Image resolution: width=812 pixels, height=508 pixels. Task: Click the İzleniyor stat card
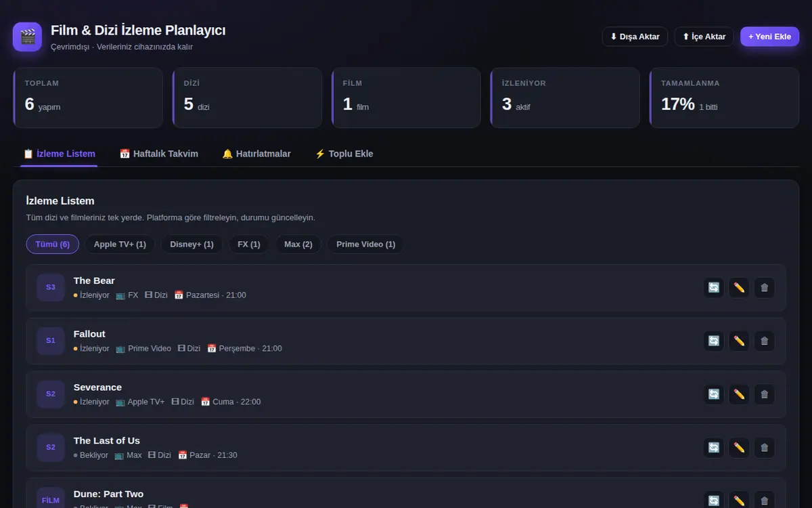[x=565, y=98]
